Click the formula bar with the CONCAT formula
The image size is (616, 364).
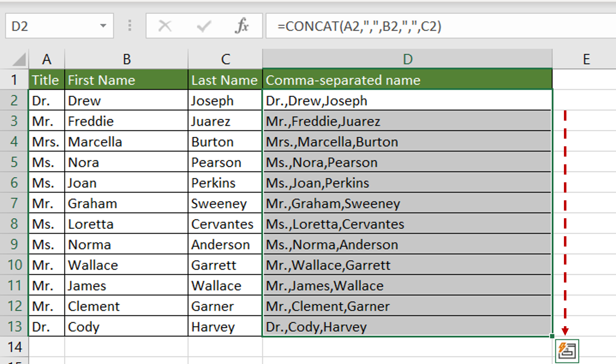(x=441, y=26)
